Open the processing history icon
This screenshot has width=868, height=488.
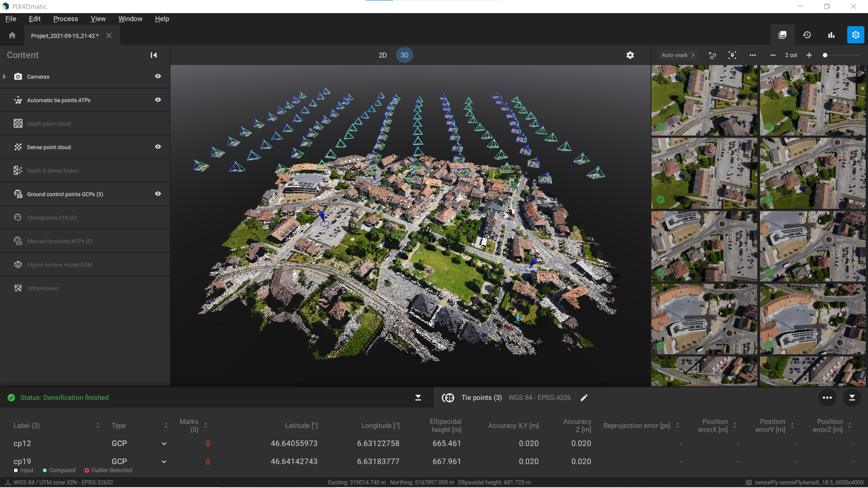click(x=807, y=35)
